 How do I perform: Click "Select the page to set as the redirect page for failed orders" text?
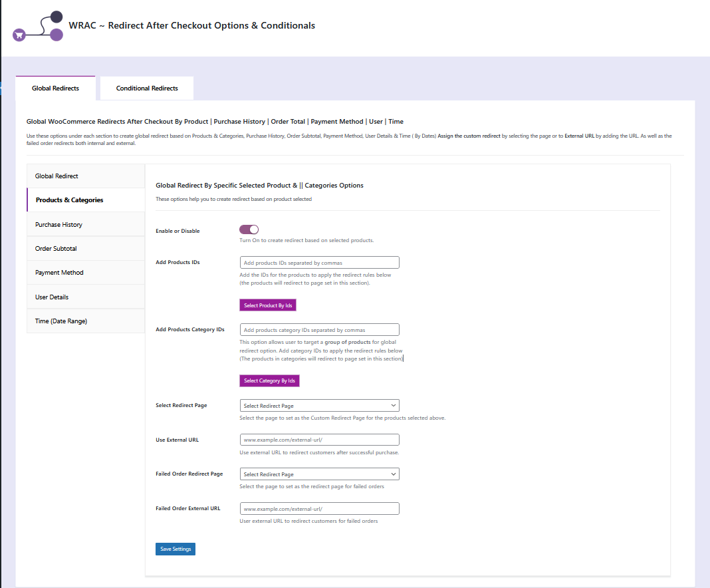click(x=312, y=486)
